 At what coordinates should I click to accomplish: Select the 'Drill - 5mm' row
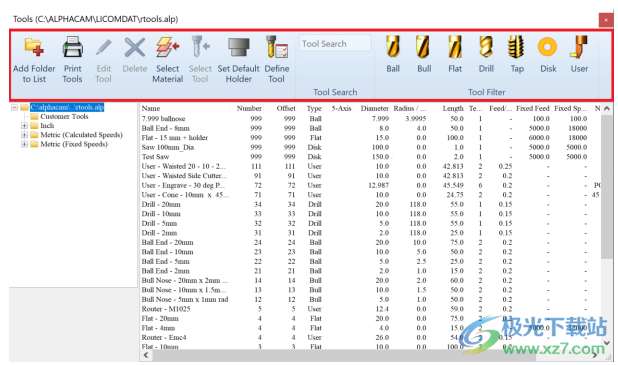point(370,223)
